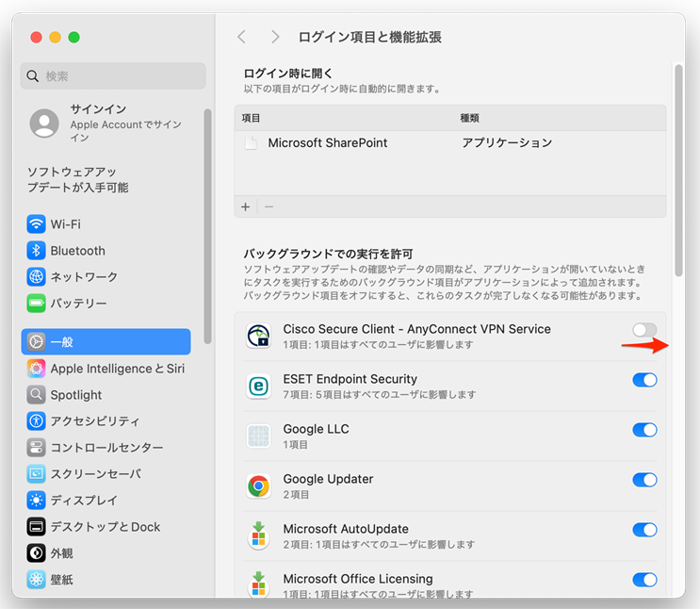
Task: Click サインイン Apple Account entry
Action: 98,123
